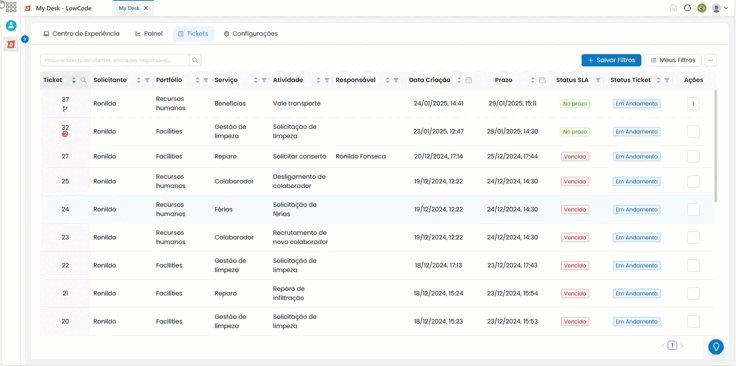Click the Ticket column search icon
This screenshot has height=366, width=736.
pos(84,80)
